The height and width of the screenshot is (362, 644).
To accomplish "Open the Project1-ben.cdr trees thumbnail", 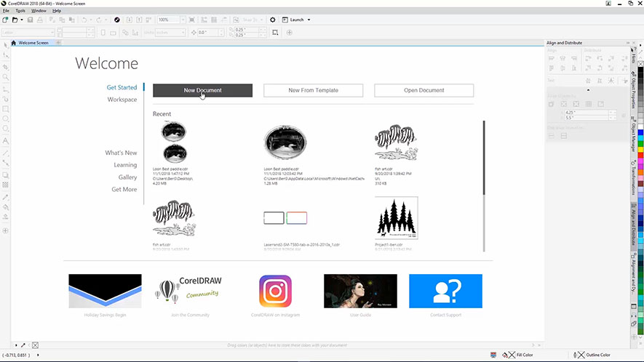I will coord(397,218).
